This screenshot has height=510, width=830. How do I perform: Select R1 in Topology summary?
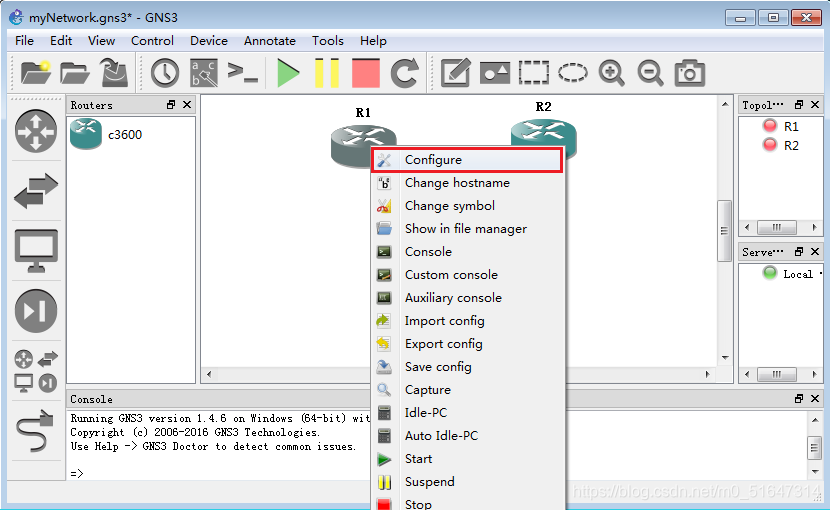click(x=781, y=126)
